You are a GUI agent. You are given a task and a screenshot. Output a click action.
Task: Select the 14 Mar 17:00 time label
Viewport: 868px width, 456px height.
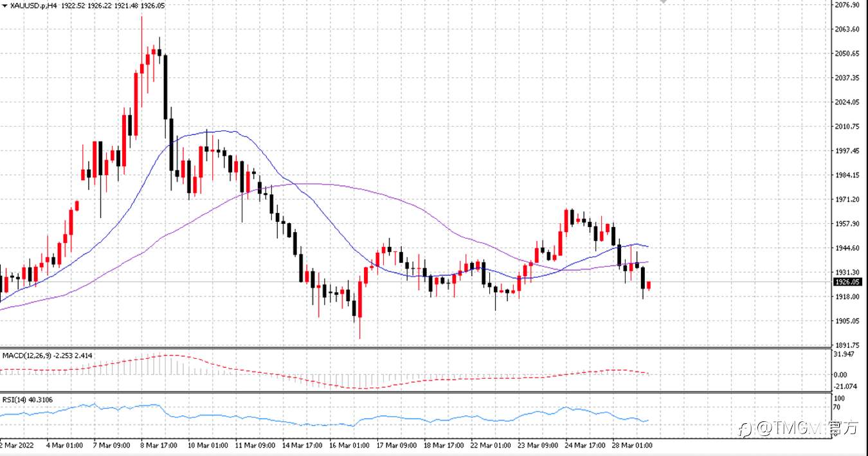pyautogui.click(x=303, y=445)
